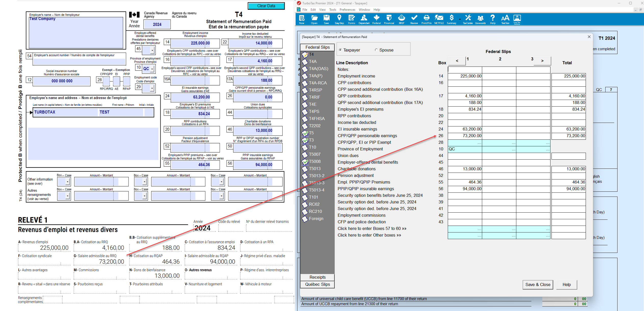Open the box 45 dental benefits dropdown
The image size is (644, 311).
(x=152, y=50)
